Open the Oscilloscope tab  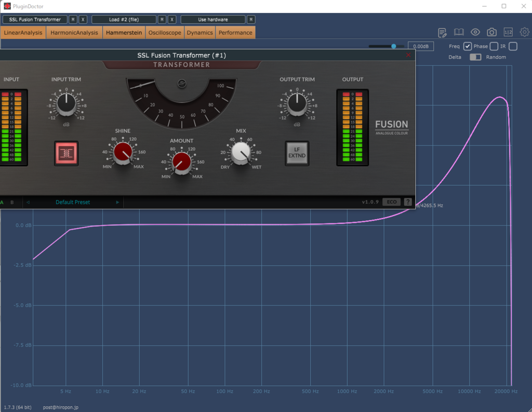165,33
